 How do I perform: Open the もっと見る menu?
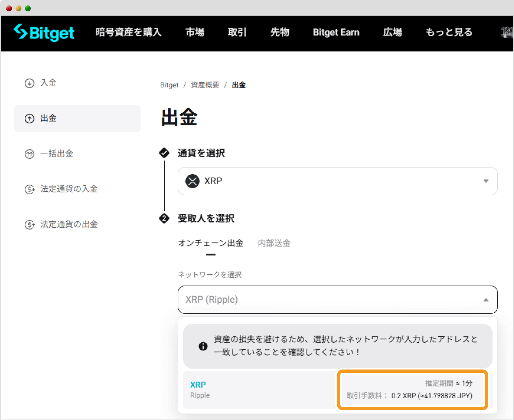click(x=448, y=32)
